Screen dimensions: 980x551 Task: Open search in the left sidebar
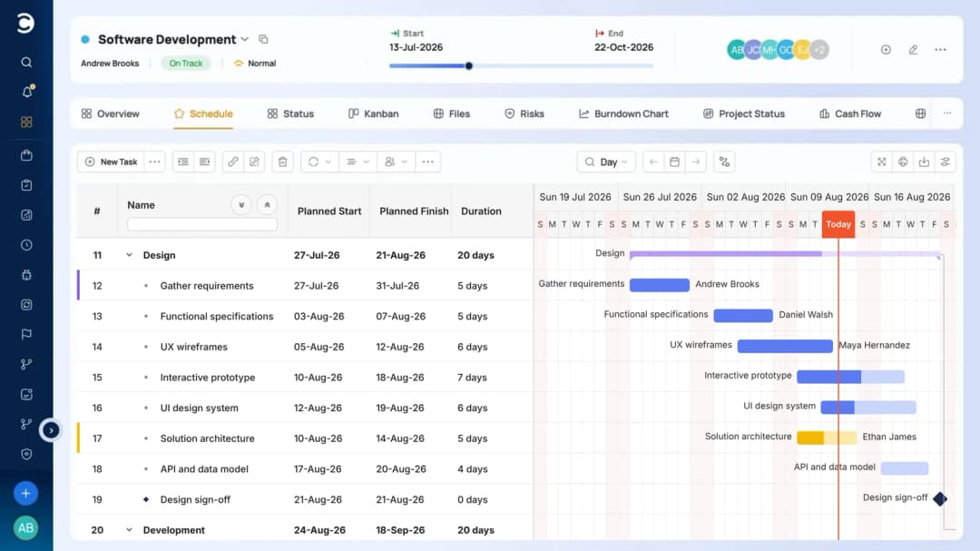(x=26, y=62)
